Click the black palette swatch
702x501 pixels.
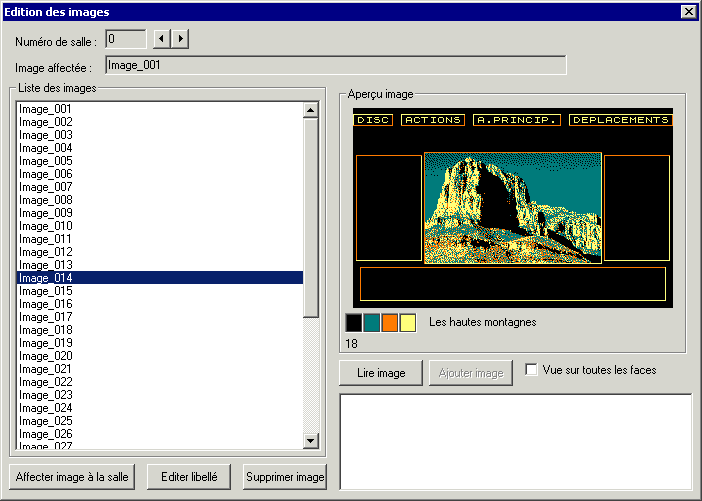[x=354, y=322]
